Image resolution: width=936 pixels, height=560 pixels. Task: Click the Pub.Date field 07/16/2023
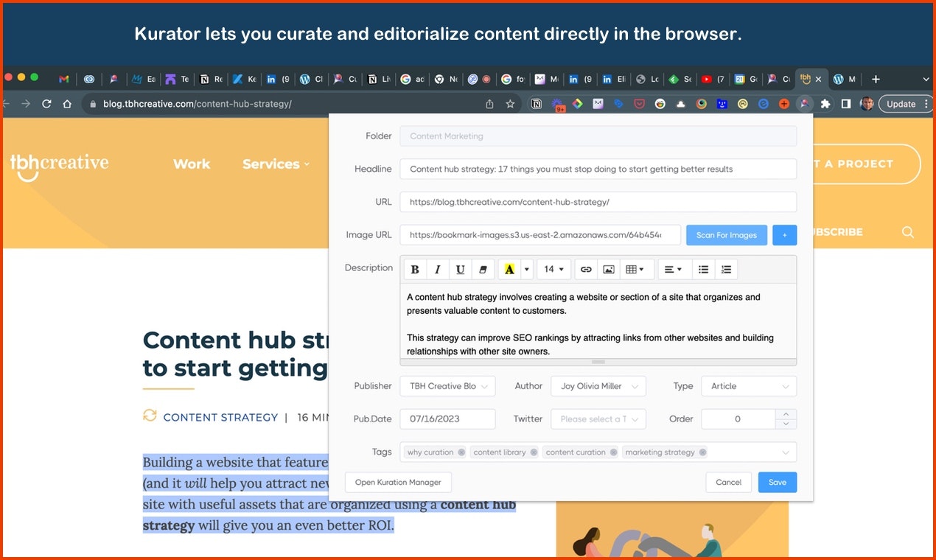coord(448,419)
